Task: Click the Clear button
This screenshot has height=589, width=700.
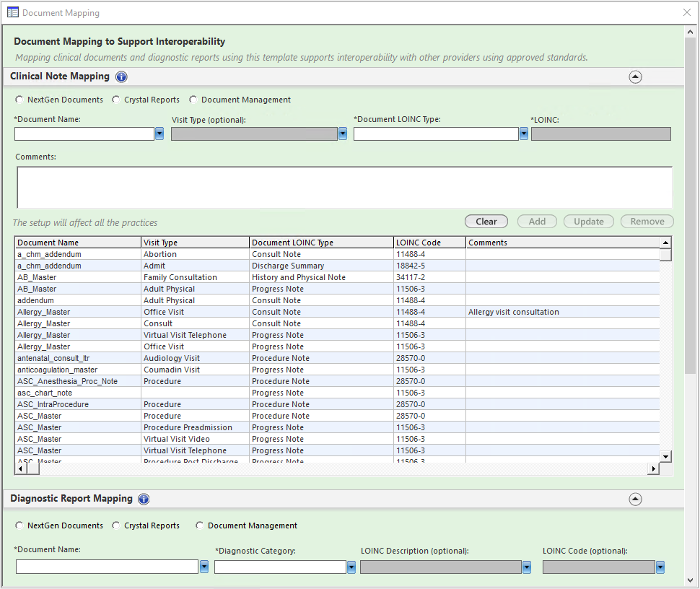Action: point(486,222)
